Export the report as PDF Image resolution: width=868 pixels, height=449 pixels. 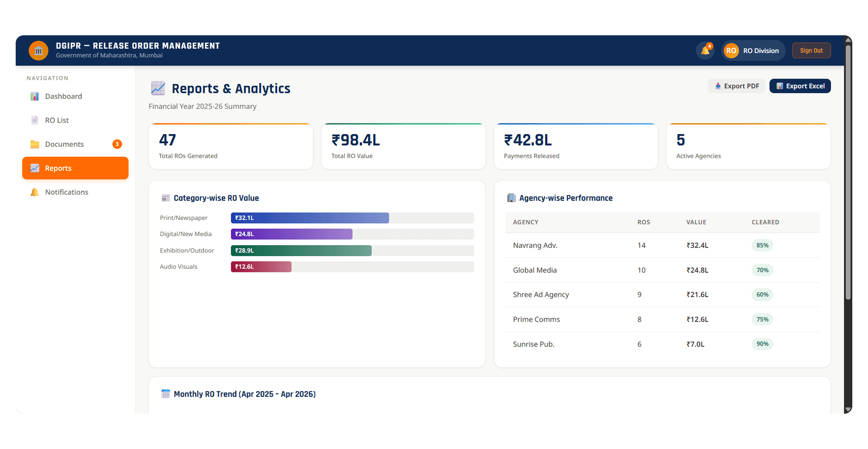(737, 86)
